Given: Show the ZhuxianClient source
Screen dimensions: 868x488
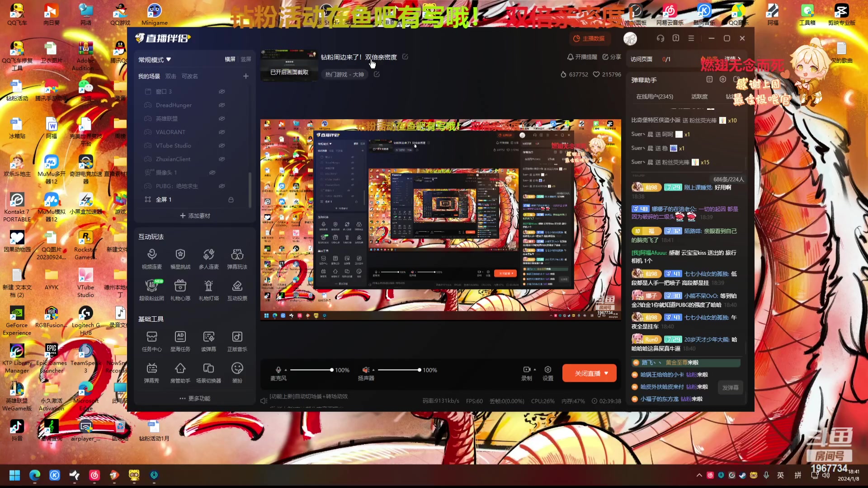Looking at the screenshot, I should 222,160.
